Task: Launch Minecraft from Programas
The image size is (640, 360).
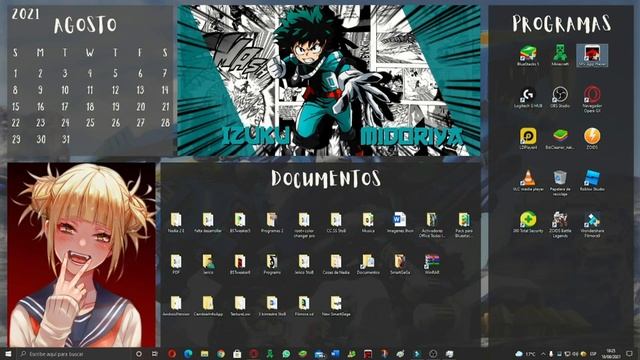Action: pos(560,56)
